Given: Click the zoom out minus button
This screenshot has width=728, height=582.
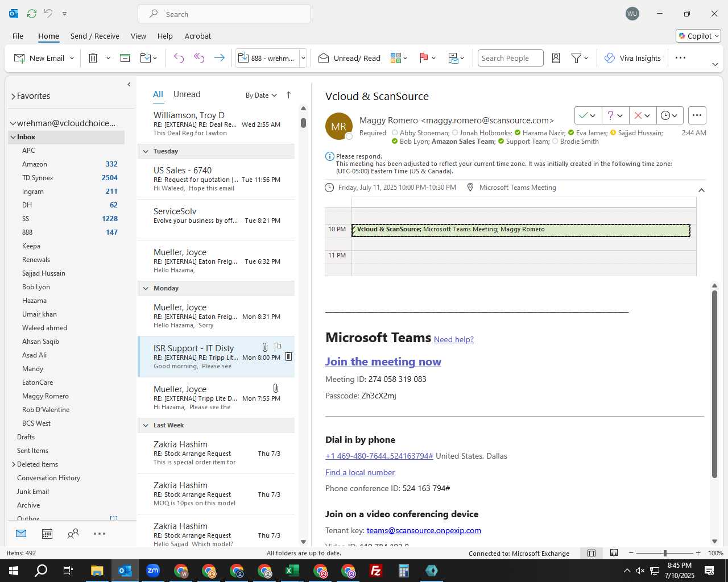Looking at the screenshot, I should [x=631, y=553].
